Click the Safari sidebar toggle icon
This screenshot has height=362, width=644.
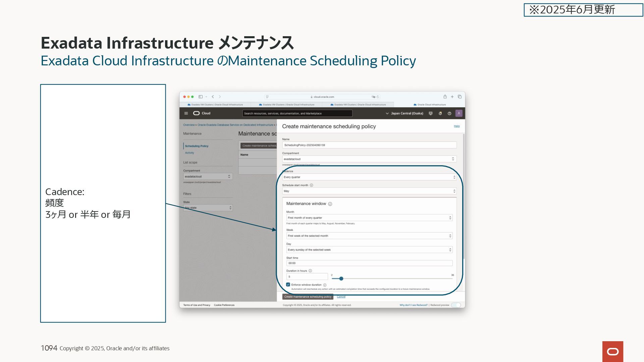[x=201, y=97]
